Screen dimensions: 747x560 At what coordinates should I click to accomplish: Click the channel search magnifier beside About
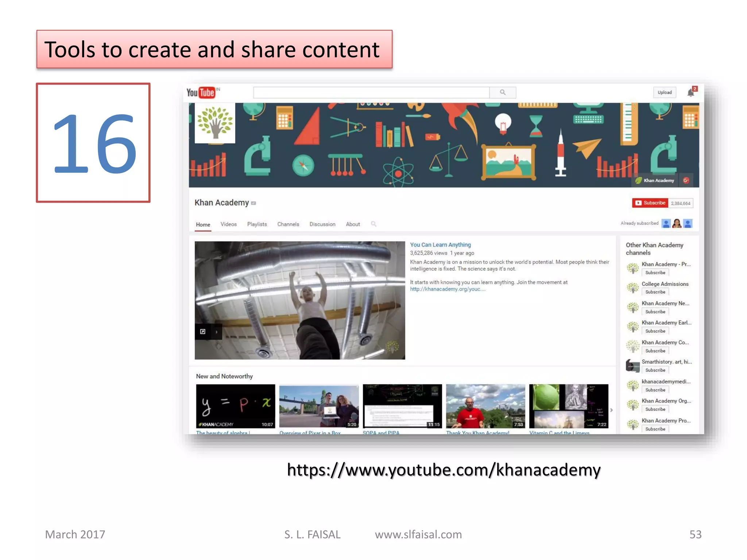pos(373,224)
